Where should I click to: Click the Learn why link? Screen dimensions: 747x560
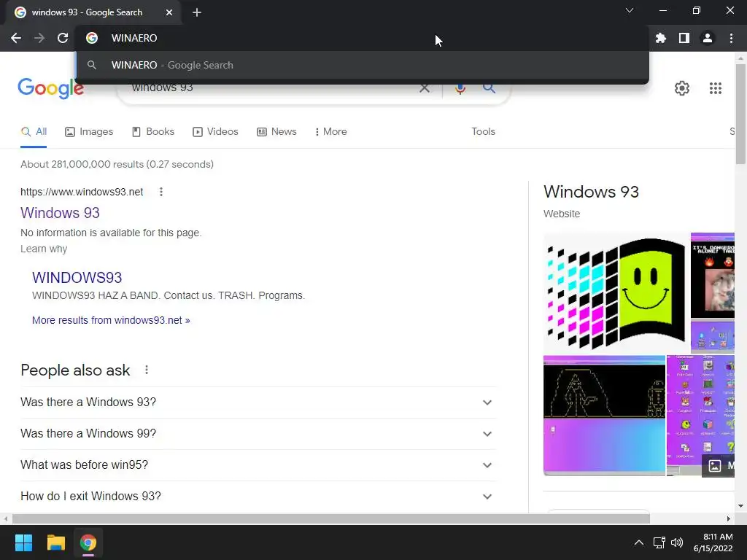coord(44,249)
